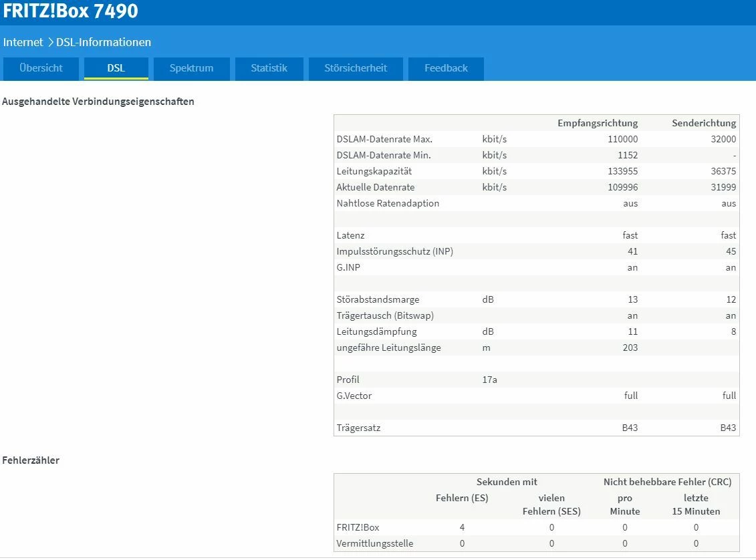This screenshot has height=560, width=756.
Task: Click the Trägertausch (Bitswap) label
Action: point(385,315)
